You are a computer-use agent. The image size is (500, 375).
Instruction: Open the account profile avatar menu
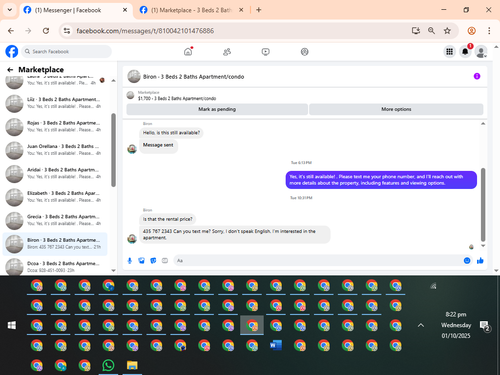click(481, 52)
